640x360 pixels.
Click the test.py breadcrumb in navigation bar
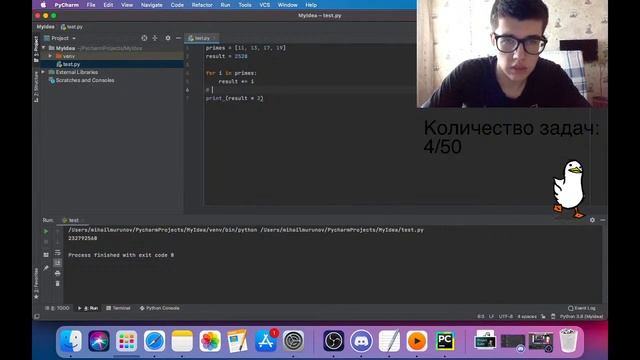tap(72, 27)
